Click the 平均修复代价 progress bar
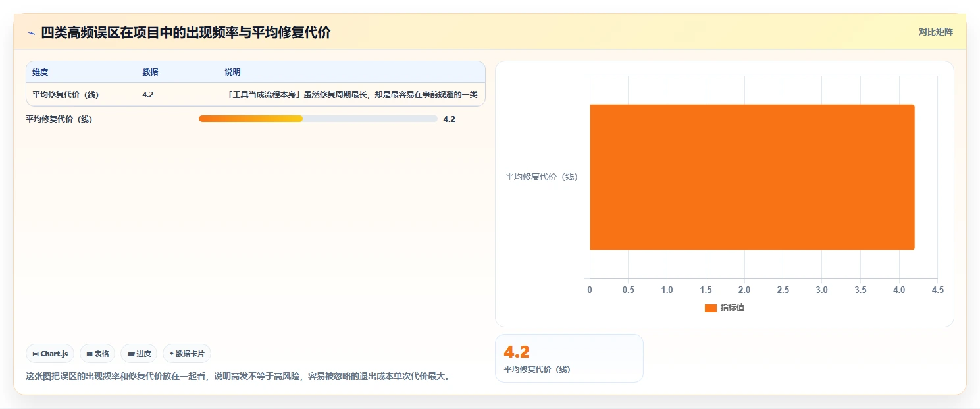This screenshot has height=409, width=980. [x=318, y=119]
